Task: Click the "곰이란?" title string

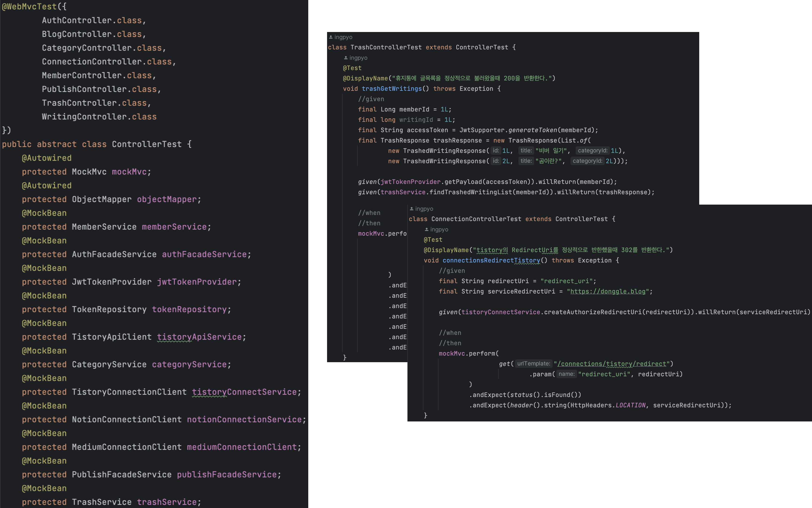Action: click(x=549, y=161)
